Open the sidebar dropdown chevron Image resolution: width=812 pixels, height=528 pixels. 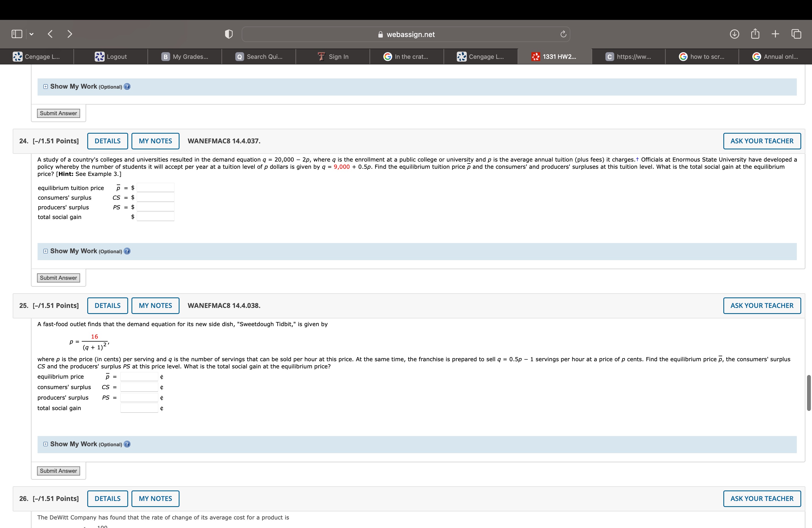31,34
